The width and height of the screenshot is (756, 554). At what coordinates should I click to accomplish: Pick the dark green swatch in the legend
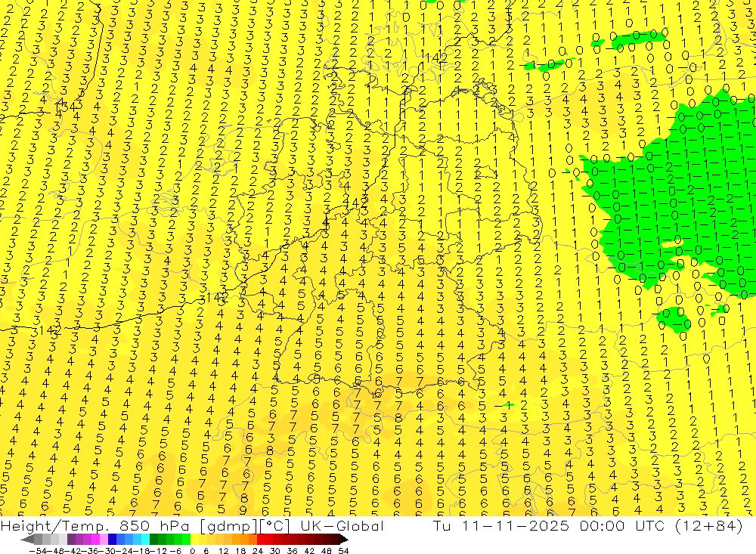(153, 539)
